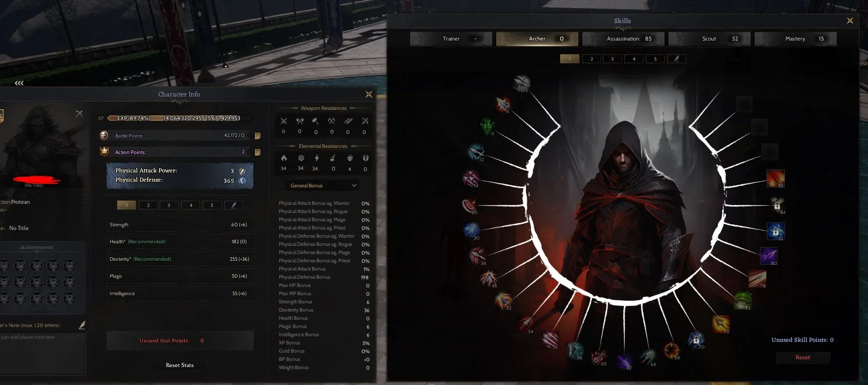Click the Unused Stat Points field
Viewport: 868px width, 385px height.
[180, 340]
